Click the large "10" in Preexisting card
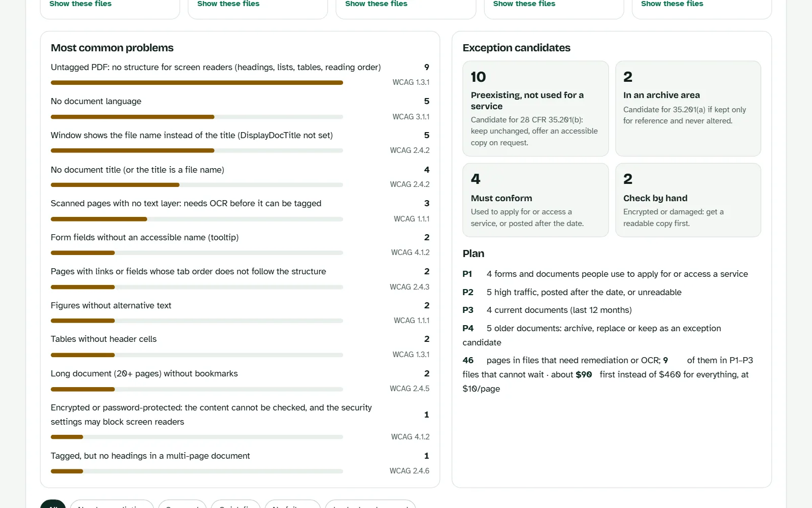Viewport: 812px width, 508px height. click(x=479, y=77)
